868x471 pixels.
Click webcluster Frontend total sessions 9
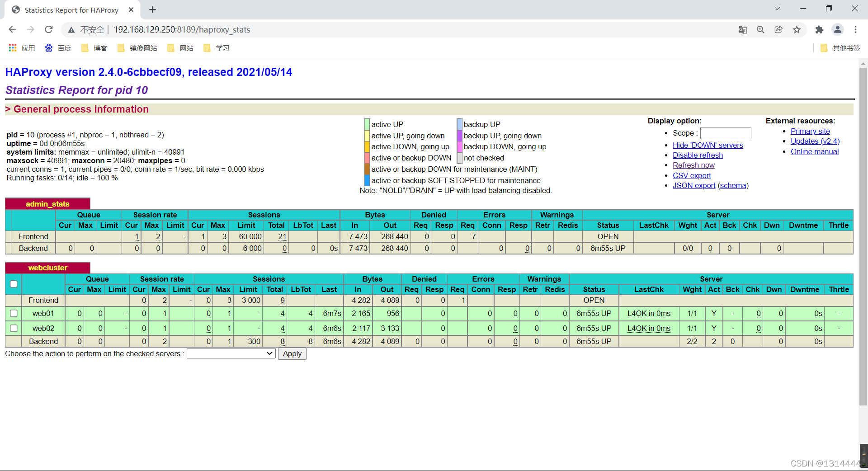(283, 300)
